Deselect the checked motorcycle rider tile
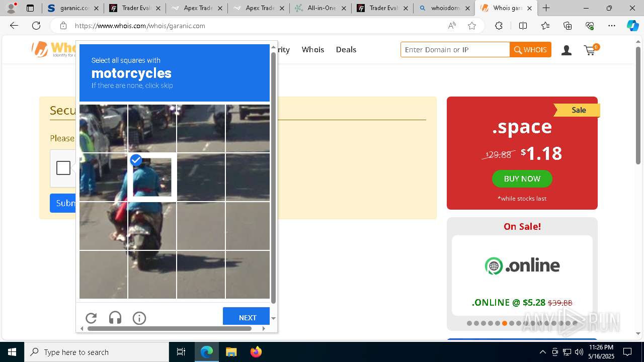644x362 pixels. coord(152,177)
